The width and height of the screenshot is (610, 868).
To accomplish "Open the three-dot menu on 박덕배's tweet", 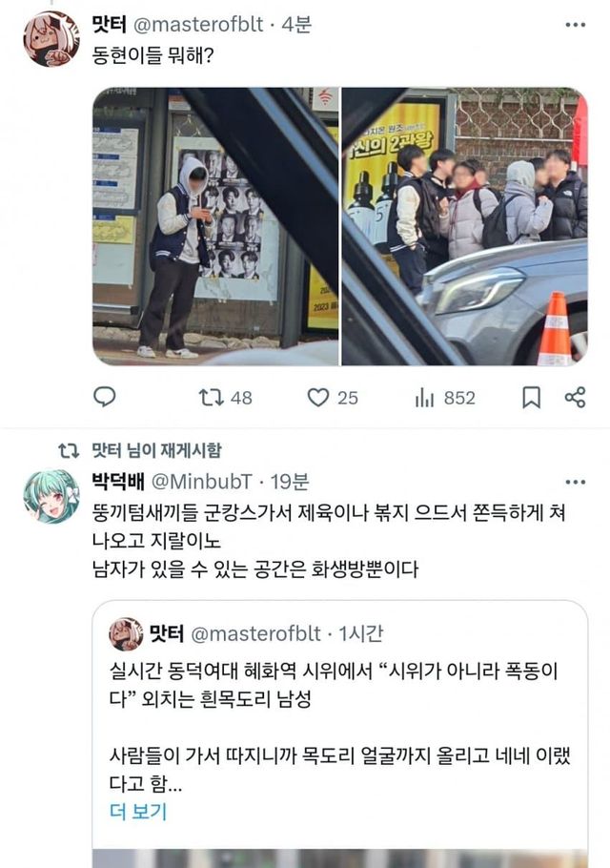I will coord(575,482).
